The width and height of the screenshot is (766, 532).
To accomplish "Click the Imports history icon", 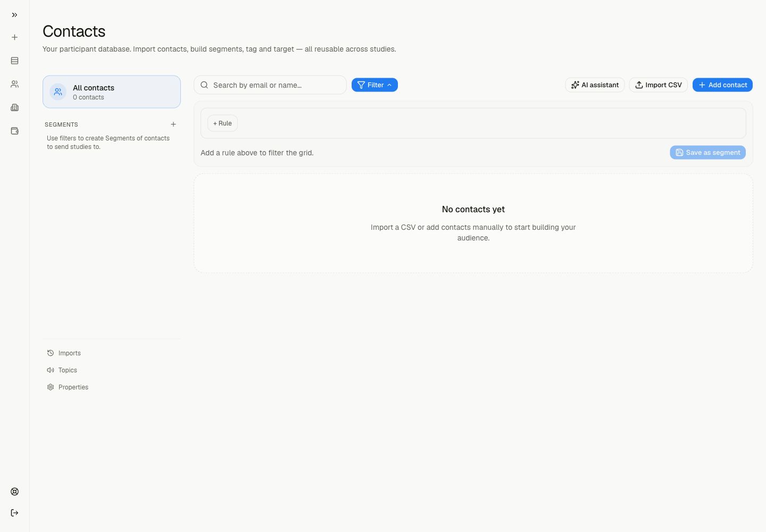I will pyautogui.click(x=51, y=353).
